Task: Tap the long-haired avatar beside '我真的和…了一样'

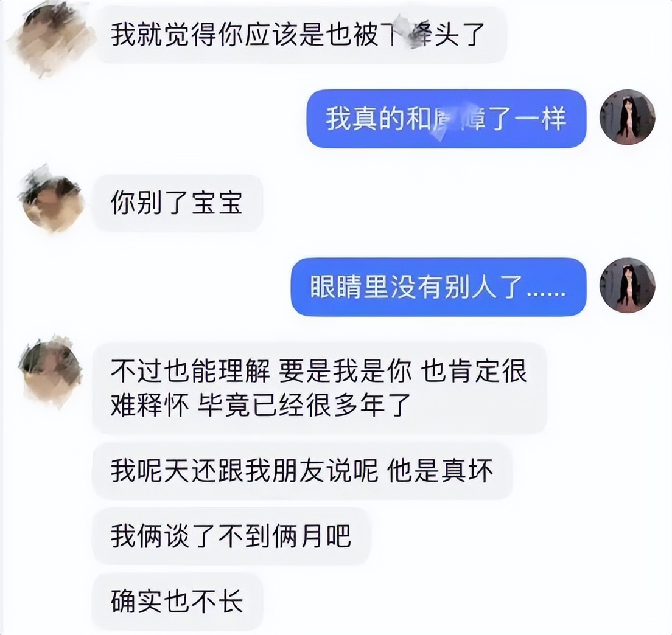Action: pos(627,117)
